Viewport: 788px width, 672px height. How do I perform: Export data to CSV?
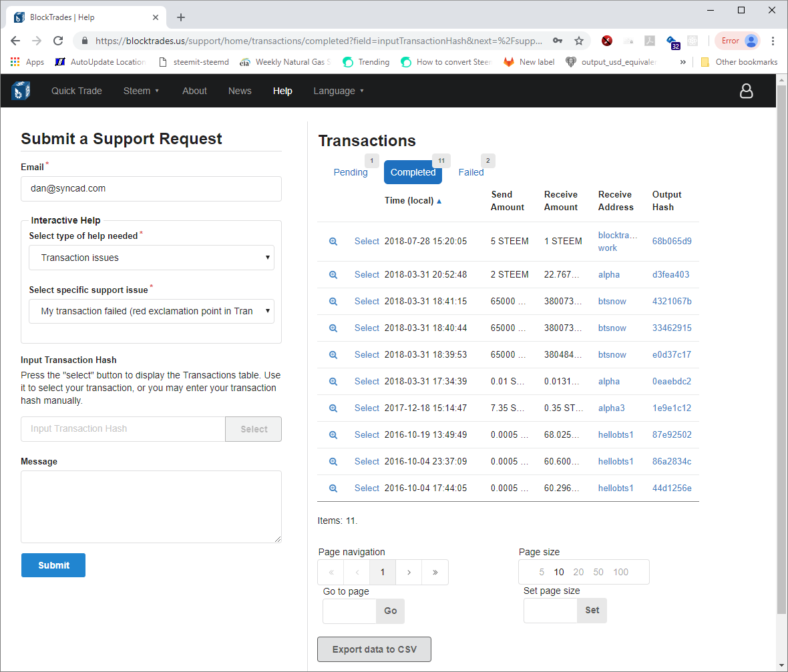374,649
